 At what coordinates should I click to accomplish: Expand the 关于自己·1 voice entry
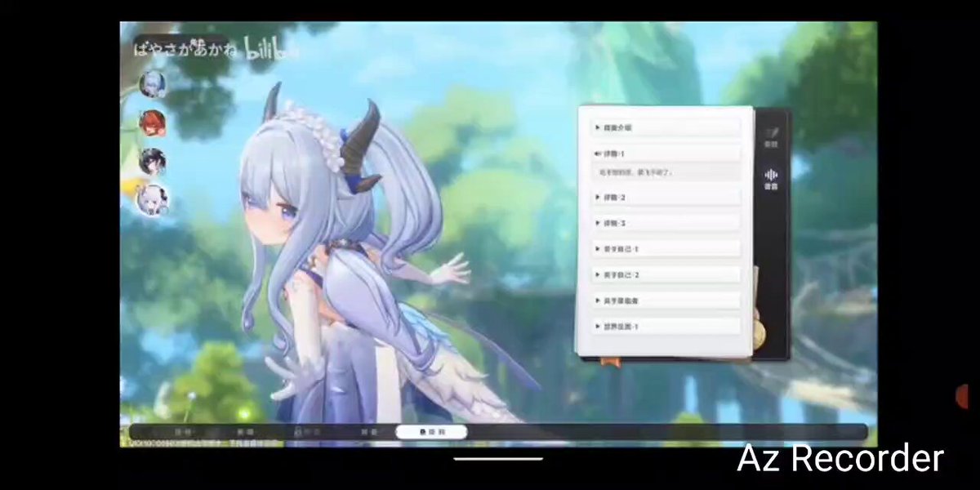tap(666, 248)
